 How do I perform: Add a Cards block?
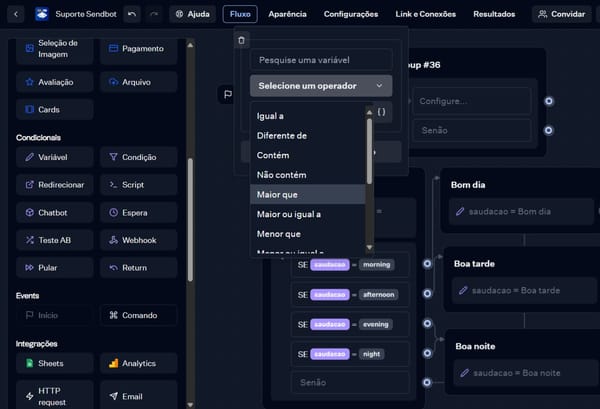55,109
